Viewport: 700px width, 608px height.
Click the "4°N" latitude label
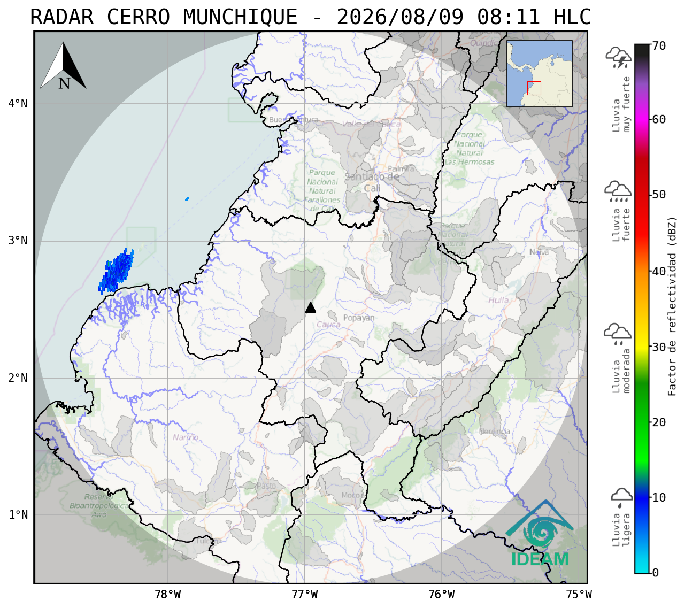pos(18,103)
